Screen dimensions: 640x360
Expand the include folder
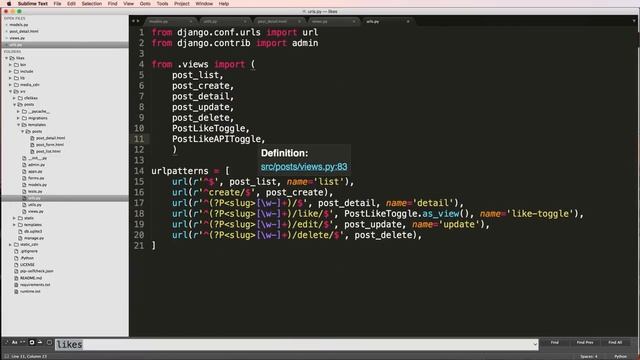(x=10, y=71)
